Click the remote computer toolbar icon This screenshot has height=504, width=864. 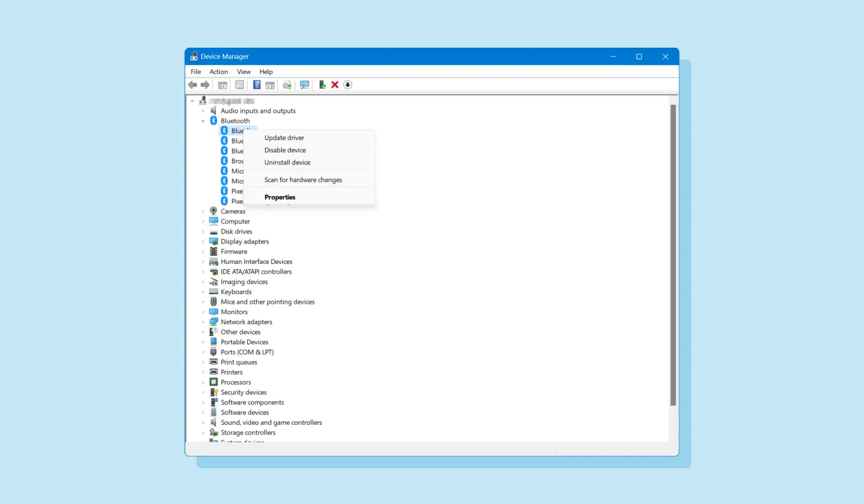pos(304,85)
